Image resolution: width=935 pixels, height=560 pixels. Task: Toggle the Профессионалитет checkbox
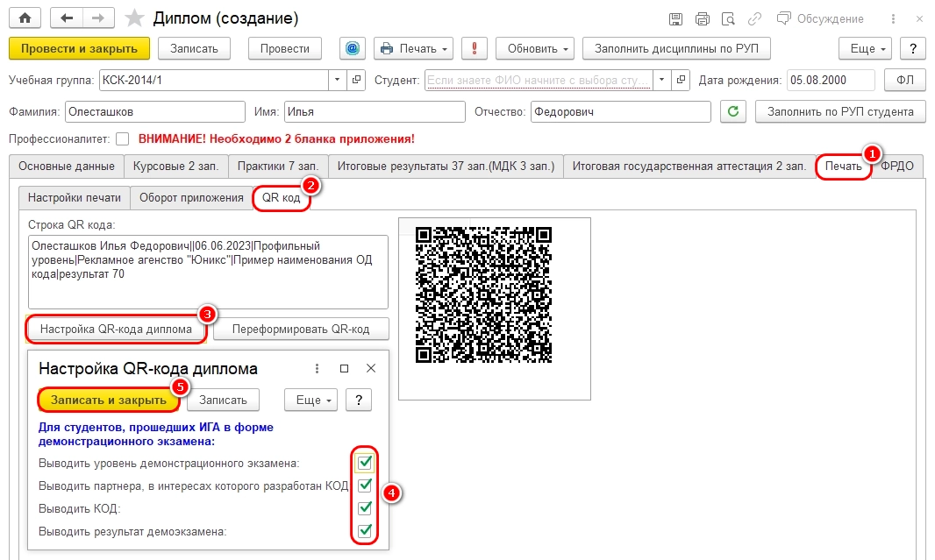122,138
